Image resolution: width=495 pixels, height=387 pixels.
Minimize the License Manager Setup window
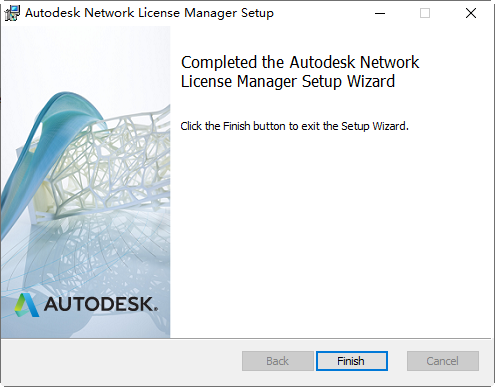(x=380, y=13)
